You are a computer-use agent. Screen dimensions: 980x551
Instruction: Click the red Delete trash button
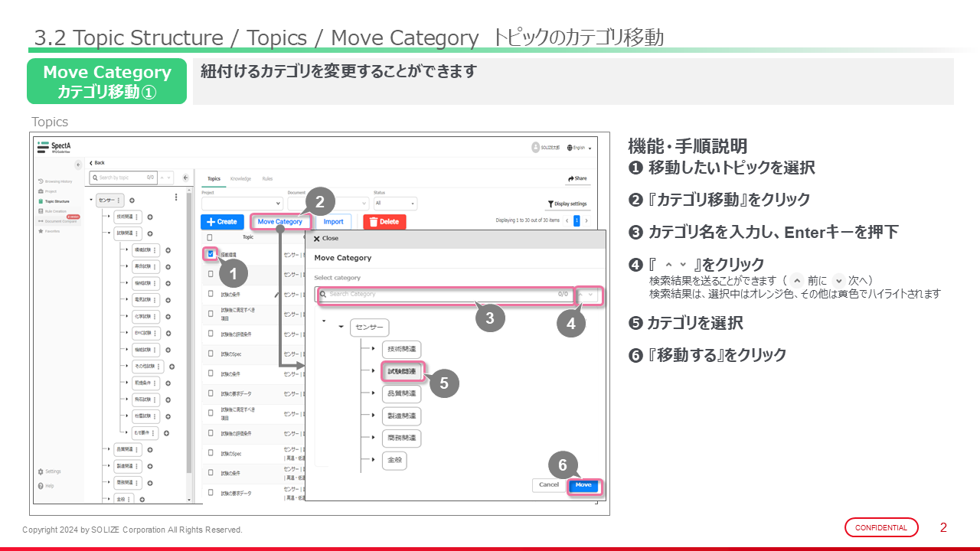click(384, 222)
